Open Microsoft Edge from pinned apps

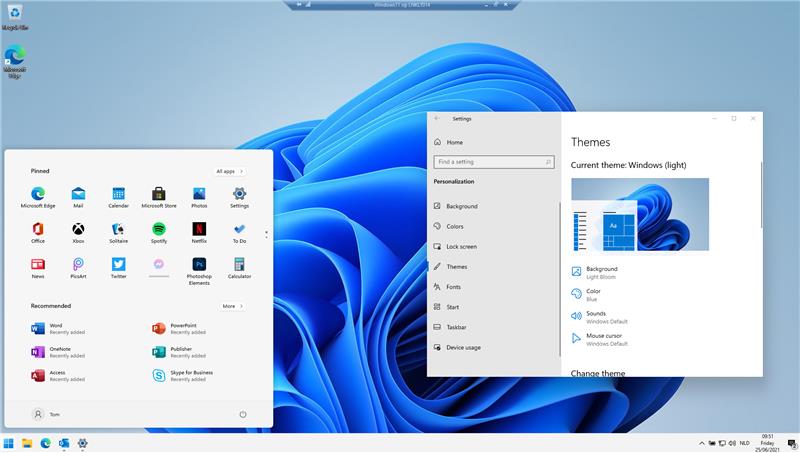(38, 197)
